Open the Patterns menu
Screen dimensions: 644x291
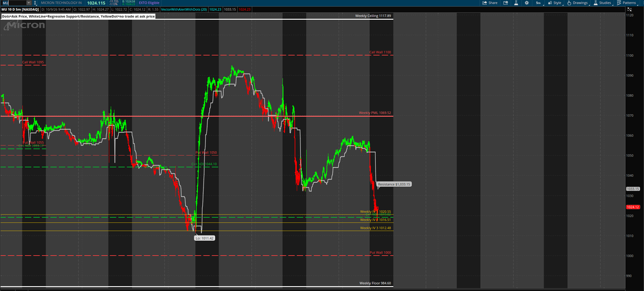coord(627,3)
